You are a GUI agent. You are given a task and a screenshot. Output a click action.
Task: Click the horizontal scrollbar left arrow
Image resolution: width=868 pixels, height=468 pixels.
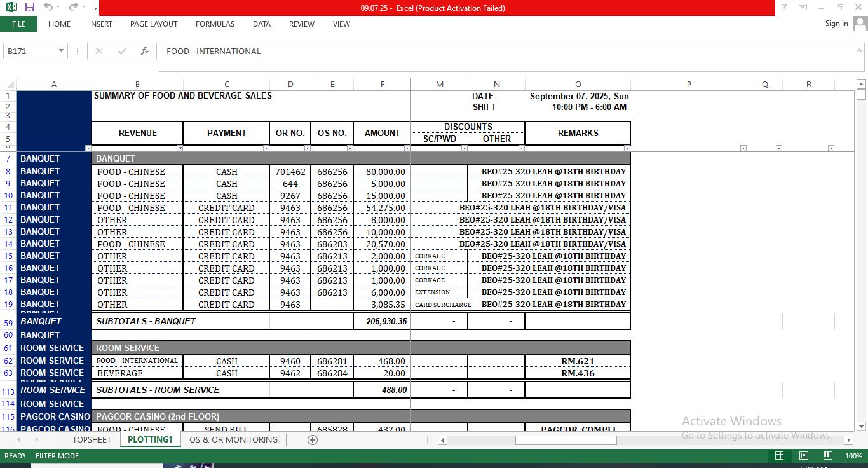coord(442,440)
